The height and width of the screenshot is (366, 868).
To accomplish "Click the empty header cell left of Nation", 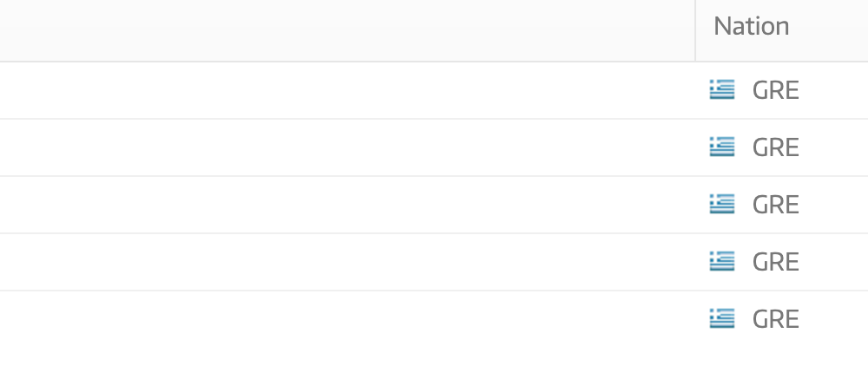I will (x=347, y=30).
